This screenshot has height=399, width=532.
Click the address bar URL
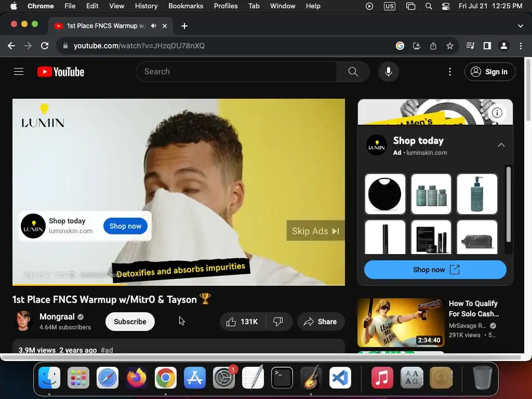(x=139, y=46)
